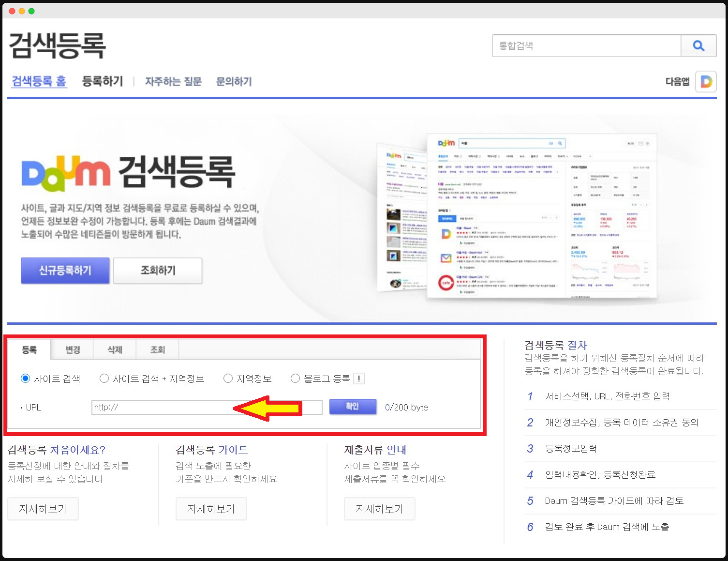Select the 사이트 검색 radio option
The image size is (728, 561).
[26, 379]
